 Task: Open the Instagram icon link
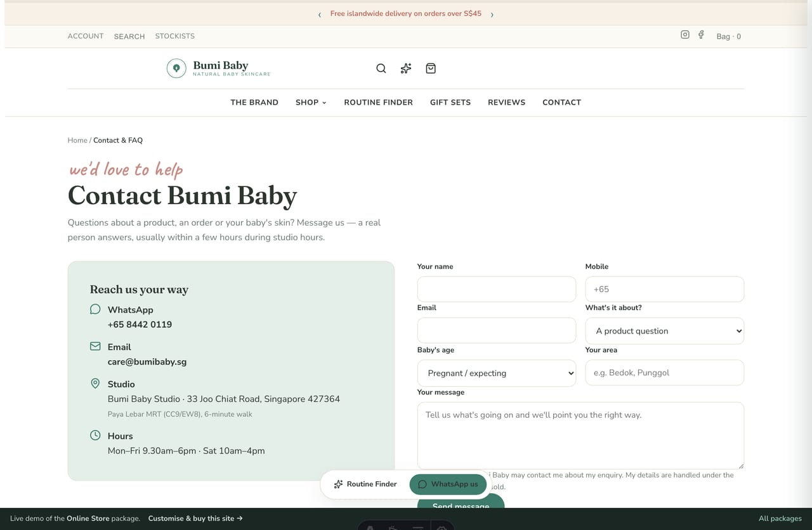[x=685, y=35]
